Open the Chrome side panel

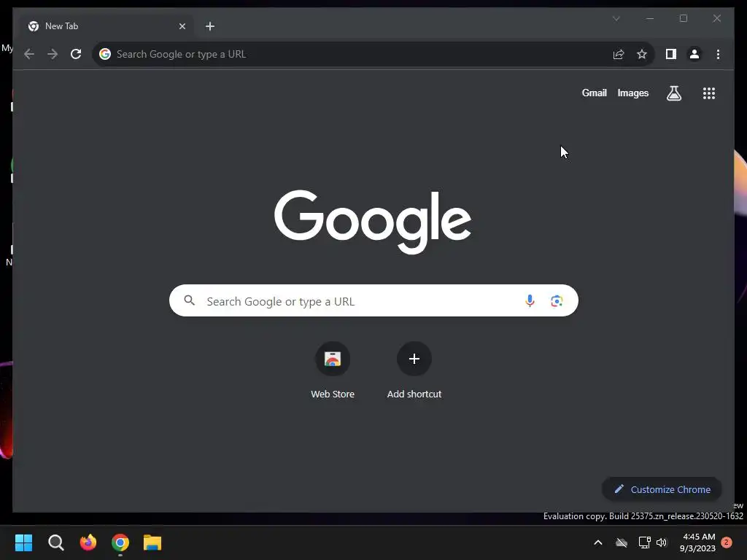coord(671,54)
